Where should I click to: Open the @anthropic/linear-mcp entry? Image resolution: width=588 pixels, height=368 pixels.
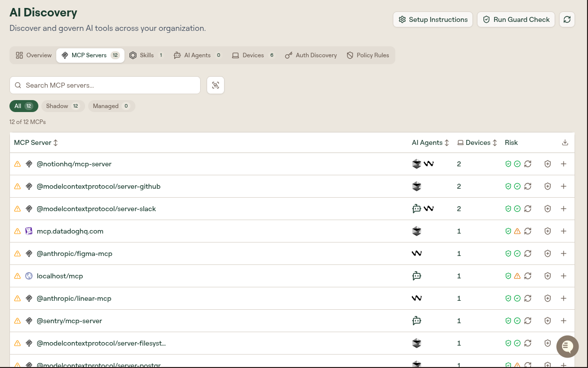pos(74,298)
